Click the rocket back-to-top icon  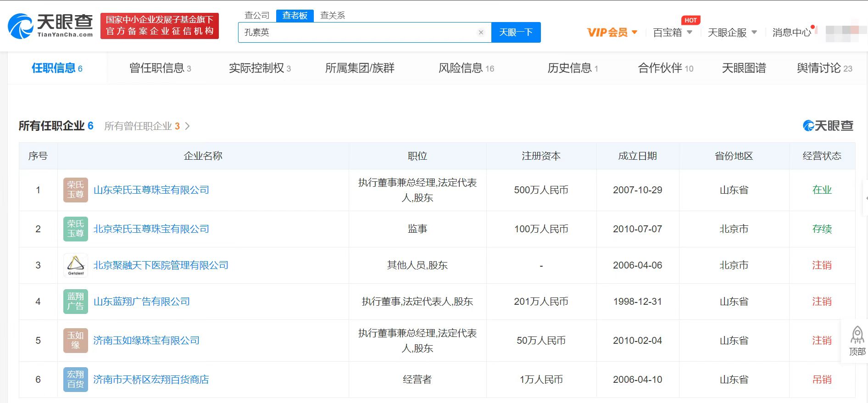(x=857, y=335)
